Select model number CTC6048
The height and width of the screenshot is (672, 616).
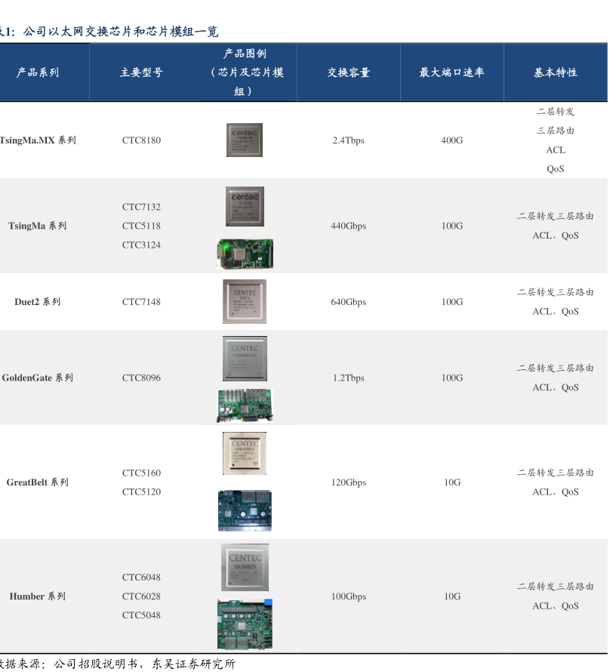coord(141,578)
